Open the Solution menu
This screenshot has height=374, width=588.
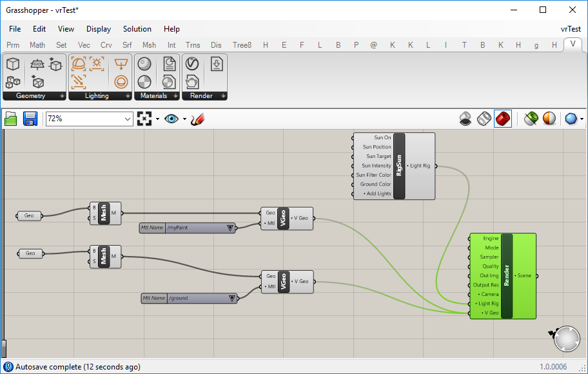click(137, 29)
